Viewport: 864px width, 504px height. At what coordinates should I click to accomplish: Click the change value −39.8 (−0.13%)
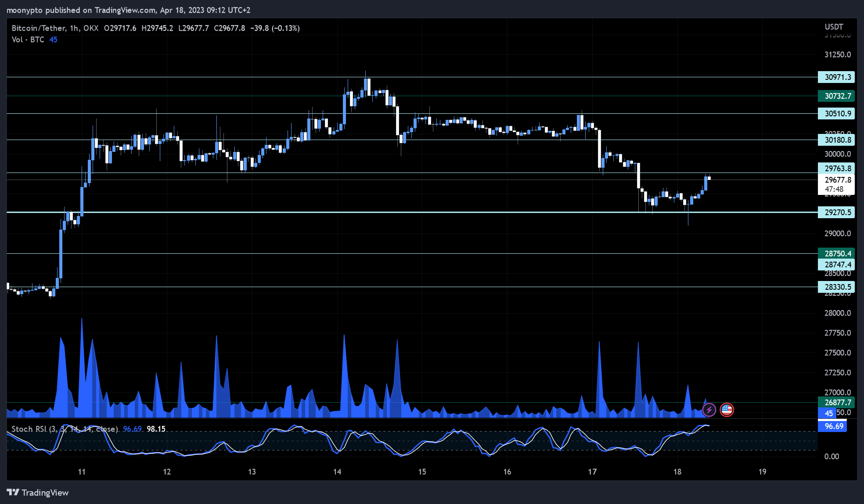[275, 28]
